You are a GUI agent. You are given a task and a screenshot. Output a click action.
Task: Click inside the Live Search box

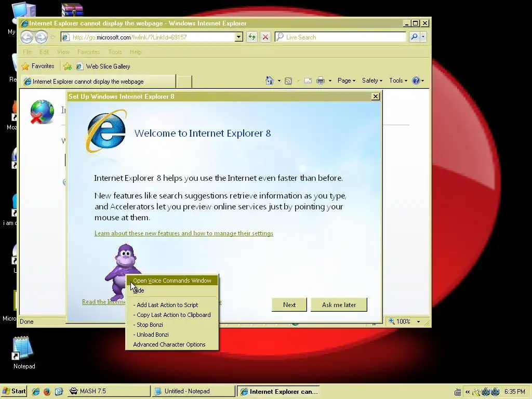coord(340,37)
